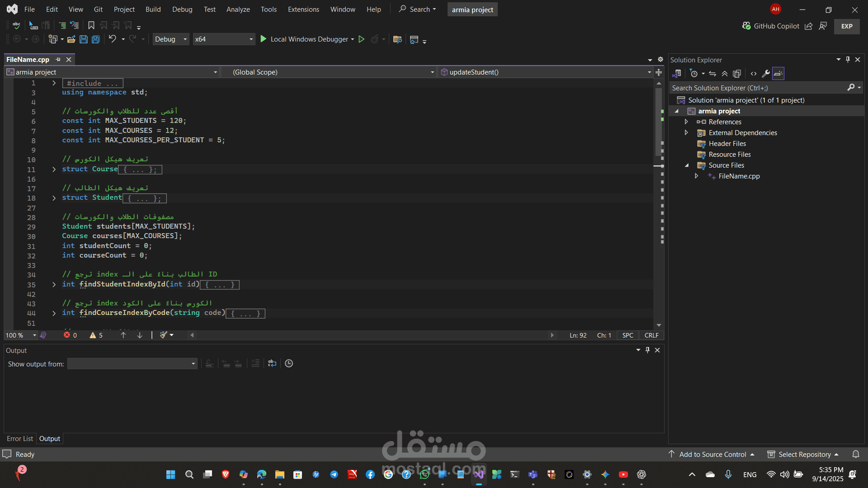Toggle word wrap in Output window
The image size is (868, 488).
point(272,363)
